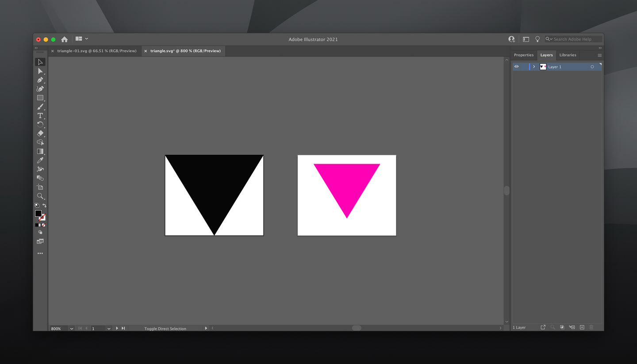Open Layers panel hamburger menu
Viewport: 637px width, 364px height.
(599, 55)
